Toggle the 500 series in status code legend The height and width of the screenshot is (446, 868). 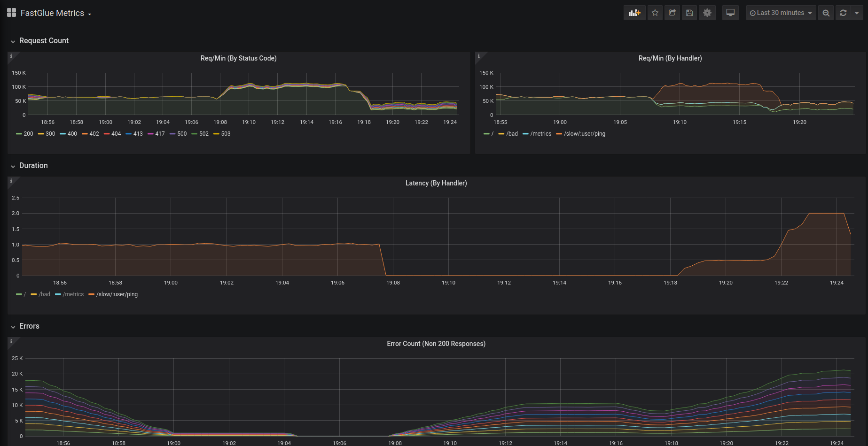pos(182,134)
